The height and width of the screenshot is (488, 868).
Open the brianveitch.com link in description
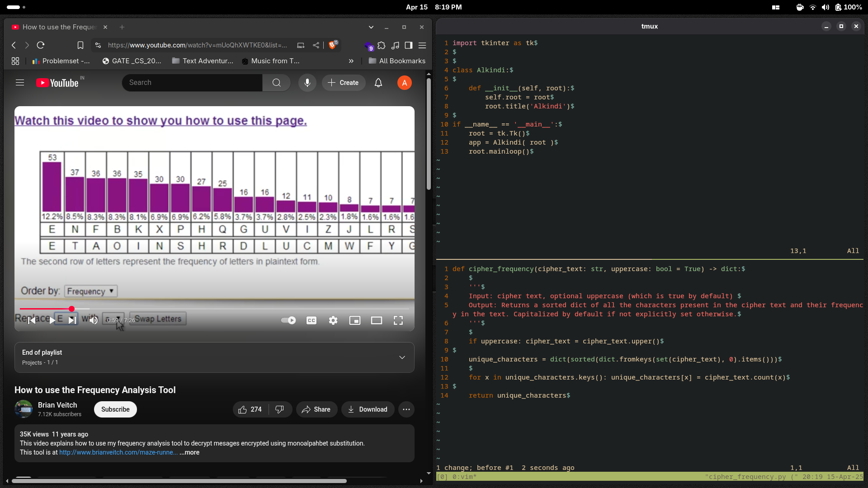click(118, 452)
